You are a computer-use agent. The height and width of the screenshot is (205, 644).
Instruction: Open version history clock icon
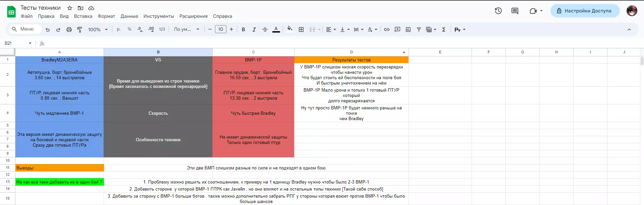pos(498,11)
